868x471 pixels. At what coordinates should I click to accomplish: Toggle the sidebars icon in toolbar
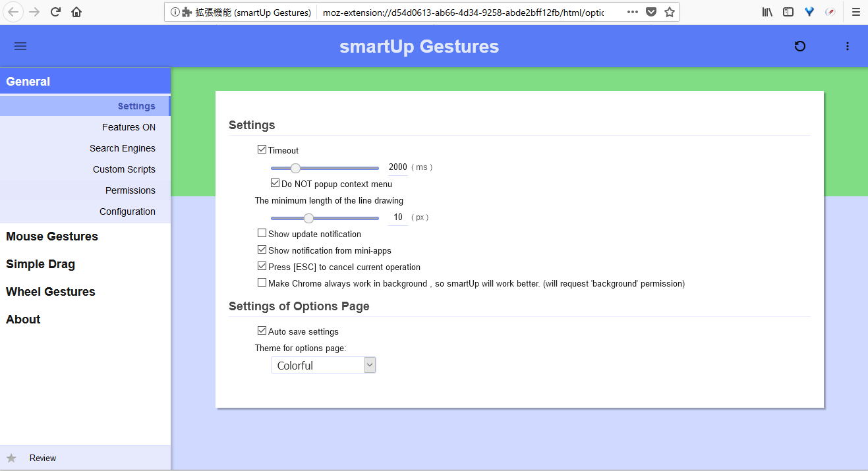coord(788,12)
